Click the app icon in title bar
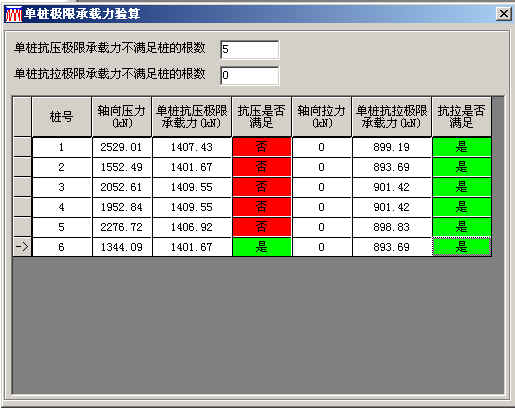Viewport: 515px width, 408px height. (13, 14)
